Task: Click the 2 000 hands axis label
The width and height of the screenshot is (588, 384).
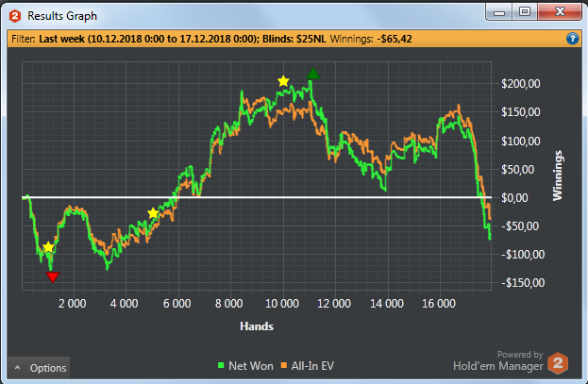Action: click(72, 304)
